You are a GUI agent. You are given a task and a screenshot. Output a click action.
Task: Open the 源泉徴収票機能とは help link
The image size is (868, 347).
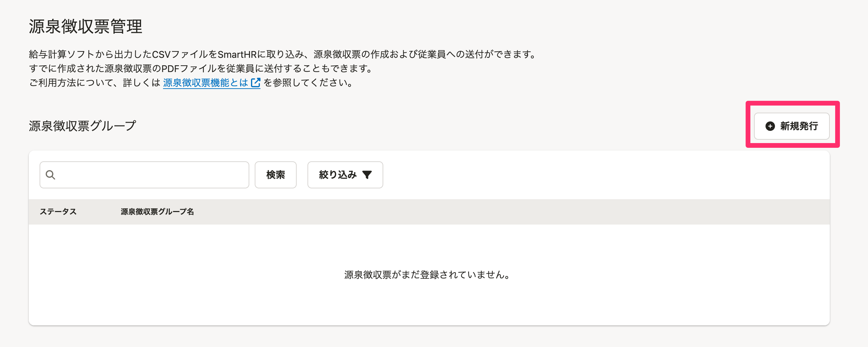pyautogui.click(x=205, y=83)
